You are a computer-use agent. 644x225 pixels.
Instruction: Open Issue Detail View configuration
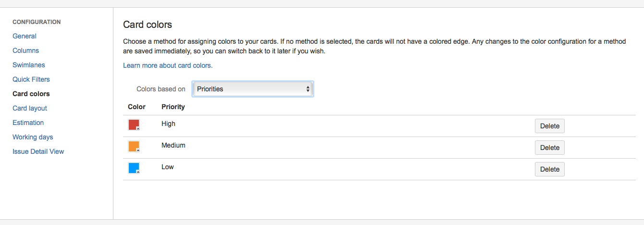tap(38, 151)
